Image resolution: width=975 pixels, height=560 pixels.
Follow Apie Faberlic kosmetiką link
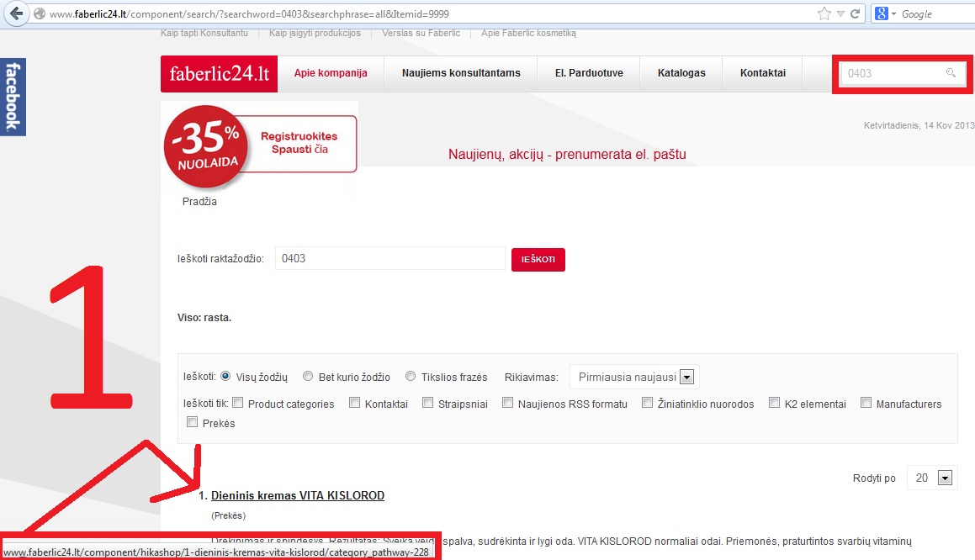point(528,33)
